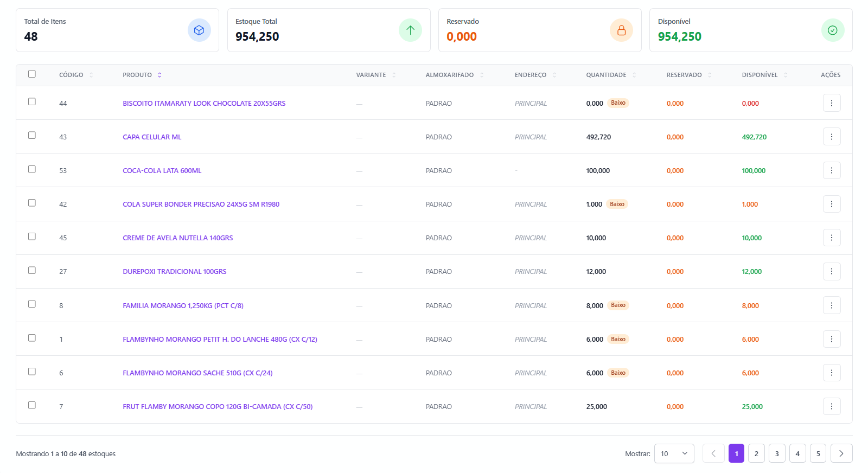Open product COCA-COLA LATA 600ML
This screenshot has height=473, width=868.
[162, 170]
